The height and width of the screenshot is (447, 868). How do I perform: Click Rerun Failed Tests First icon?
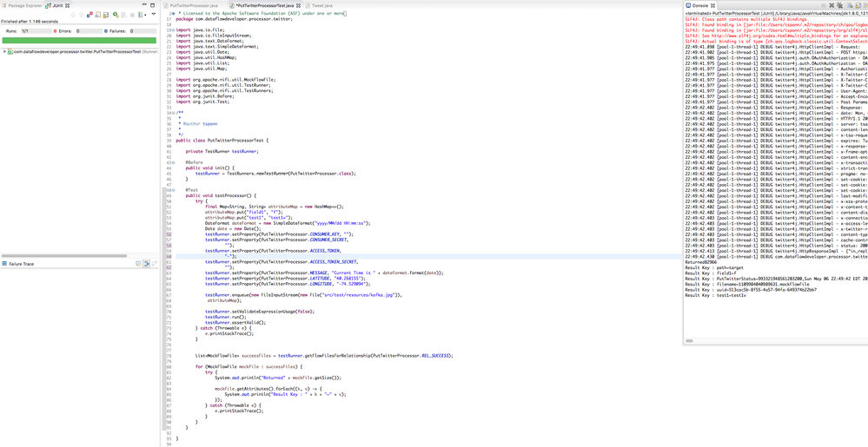point(123,15)
